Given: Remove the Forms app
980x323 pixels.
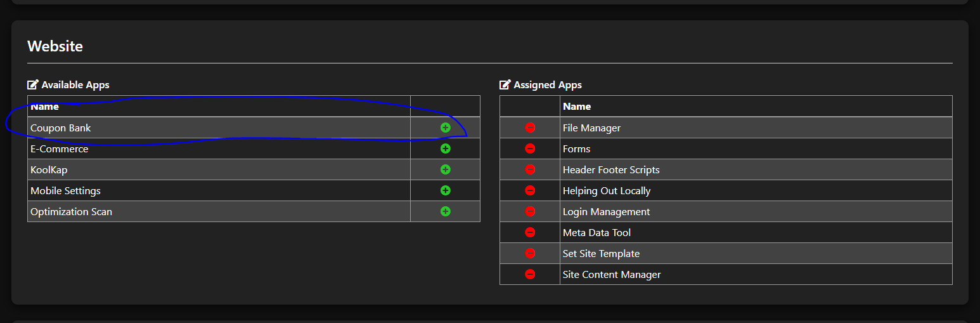Looking at the screenshot, I should pyautogui.click(x=530, y=148).
